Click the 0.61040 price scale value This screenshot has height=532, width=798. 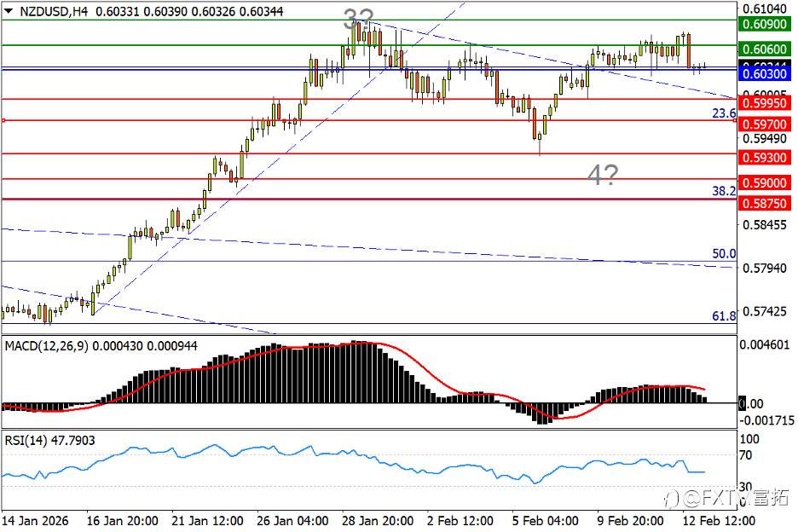(x=765, y=9)
